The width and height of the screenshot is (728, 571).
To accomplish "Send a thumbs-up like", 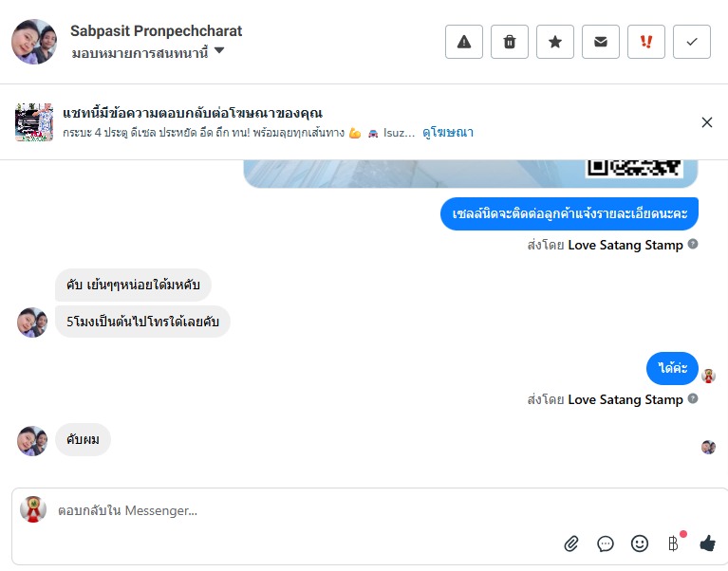I will (x=707, y=543).
